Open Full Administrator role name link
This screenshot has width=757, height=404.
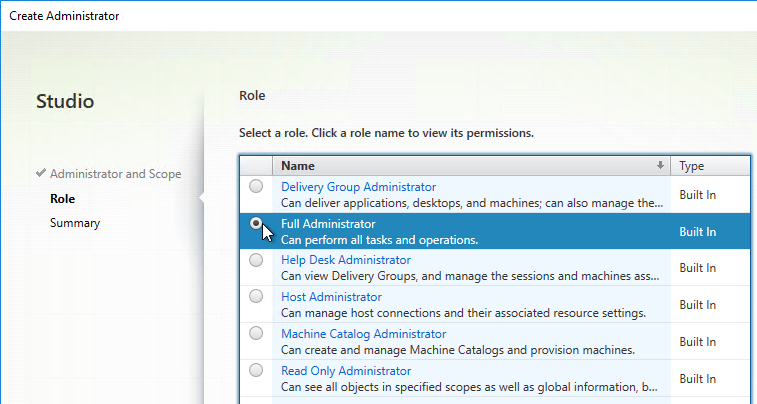click(328, 224)
